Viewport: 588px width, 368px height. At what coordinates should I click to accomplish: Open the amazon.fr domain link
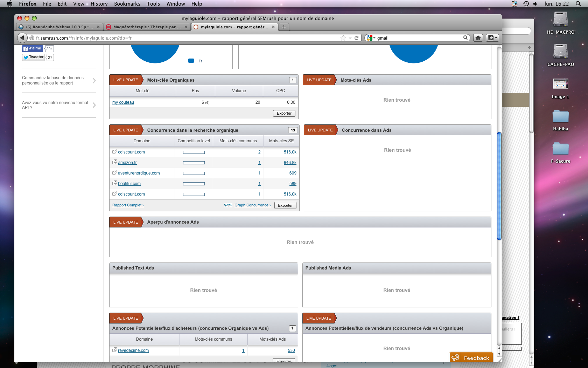click(127, 163)
